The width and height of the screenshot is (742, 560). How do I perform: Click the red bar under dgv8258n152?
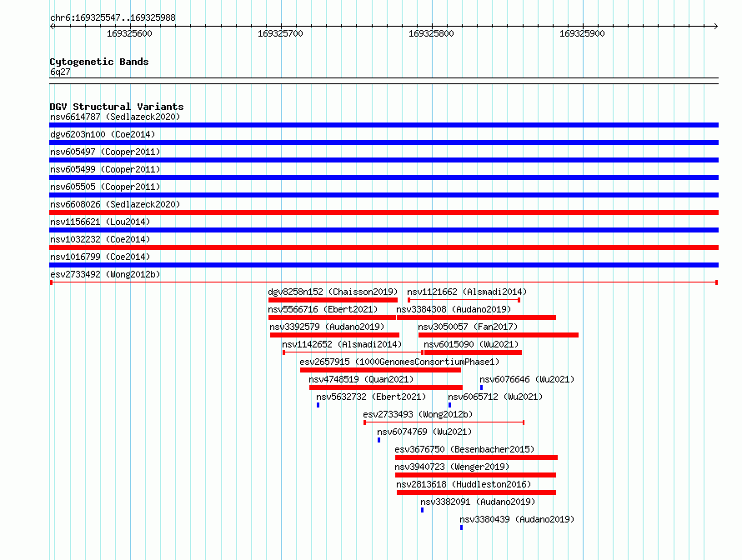[333, 300]
